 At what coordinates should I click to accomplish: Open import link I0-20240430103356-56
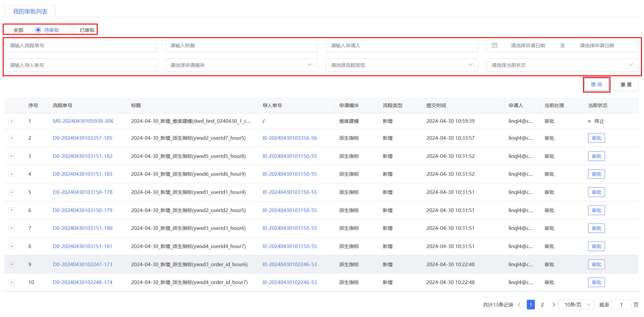pos(290,138)
